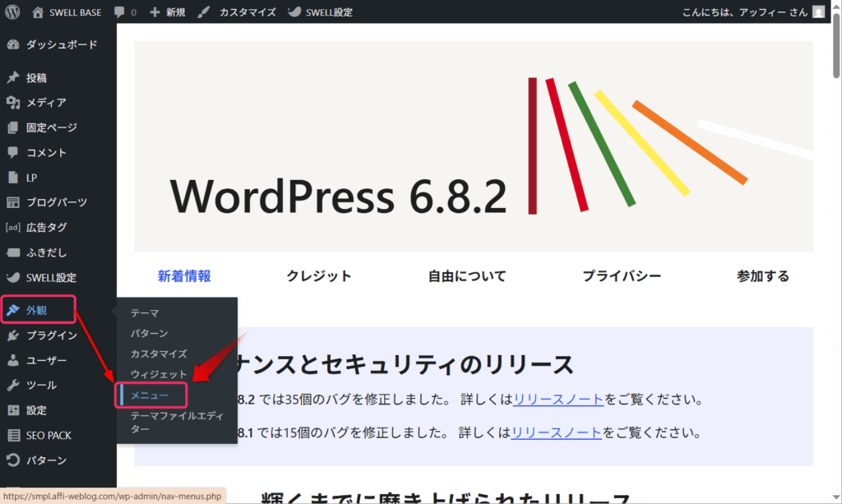Click the SEO PACK list icon
The image size is (842, 504).
click(x=13, y=435)
